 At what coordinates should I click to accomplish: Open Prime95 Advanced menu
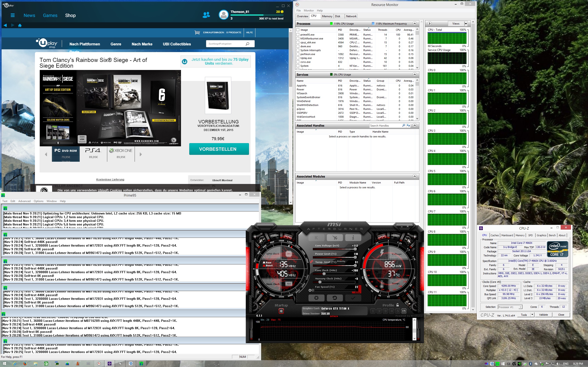click(24, 201)
